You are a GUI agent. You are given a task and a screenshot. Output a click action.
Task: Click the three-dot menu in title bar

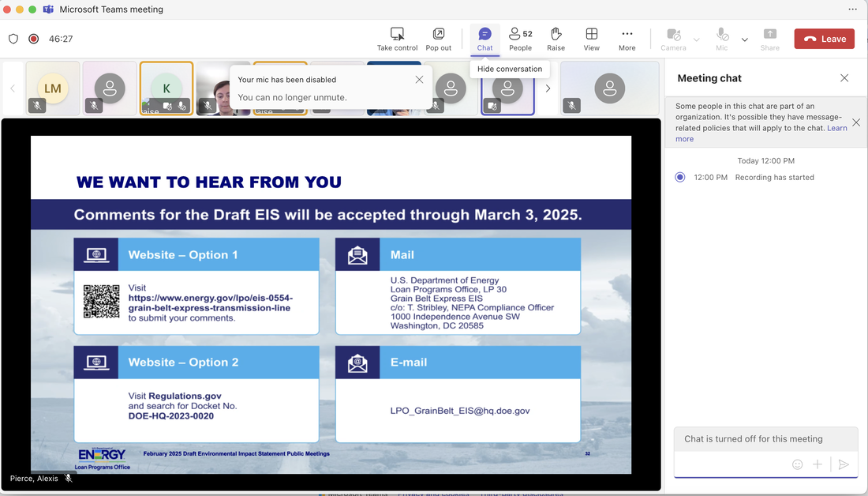pos(852,9)
